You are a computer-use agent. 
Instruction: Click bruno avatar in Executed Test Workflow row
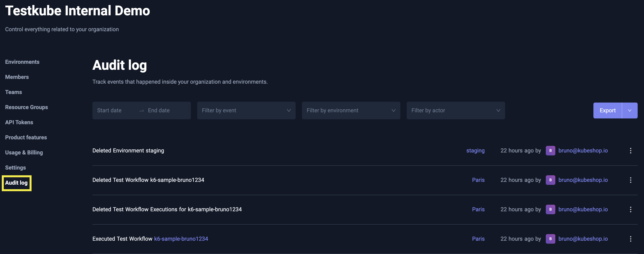pyautogui.click(x=550, y=239)
